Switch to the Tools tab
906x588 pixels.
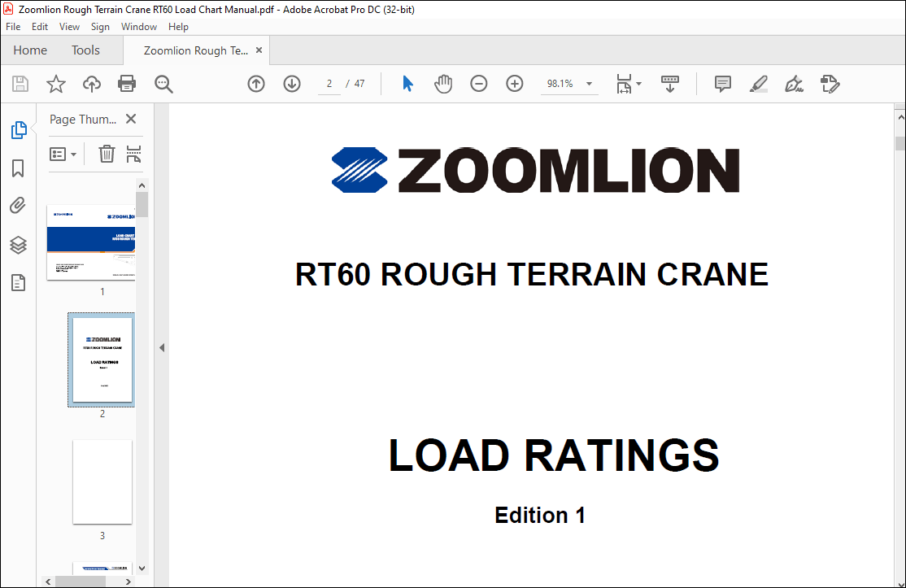[85, 50]
